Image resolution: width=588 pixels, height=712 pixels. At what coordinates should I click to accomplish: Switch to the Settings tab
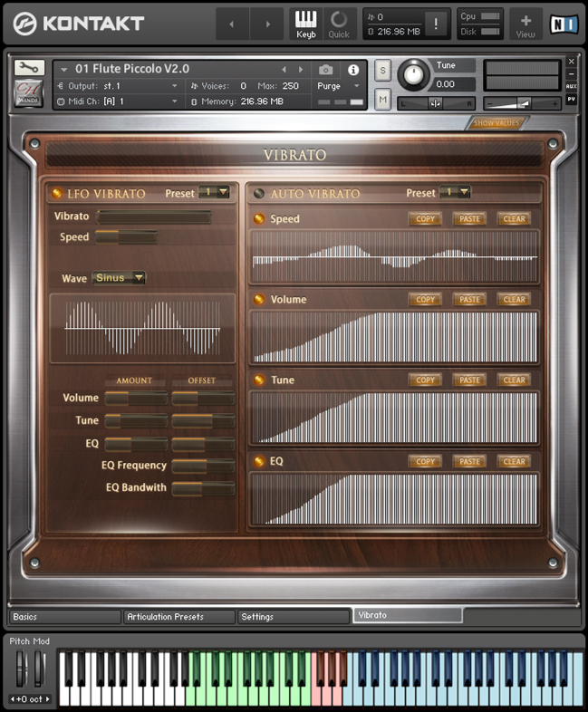click(294, 617)
